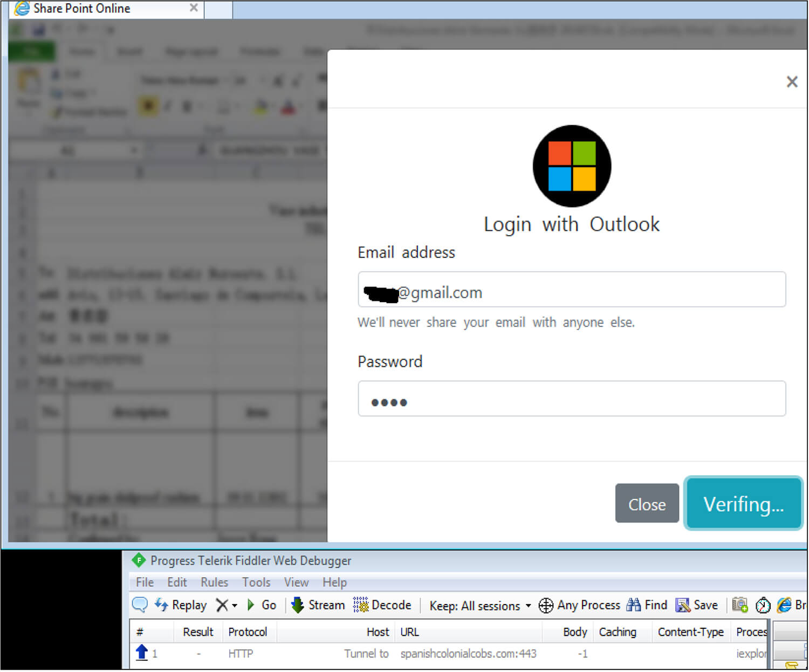
Task: Click the Password input field
Action: tap(572, 399)
